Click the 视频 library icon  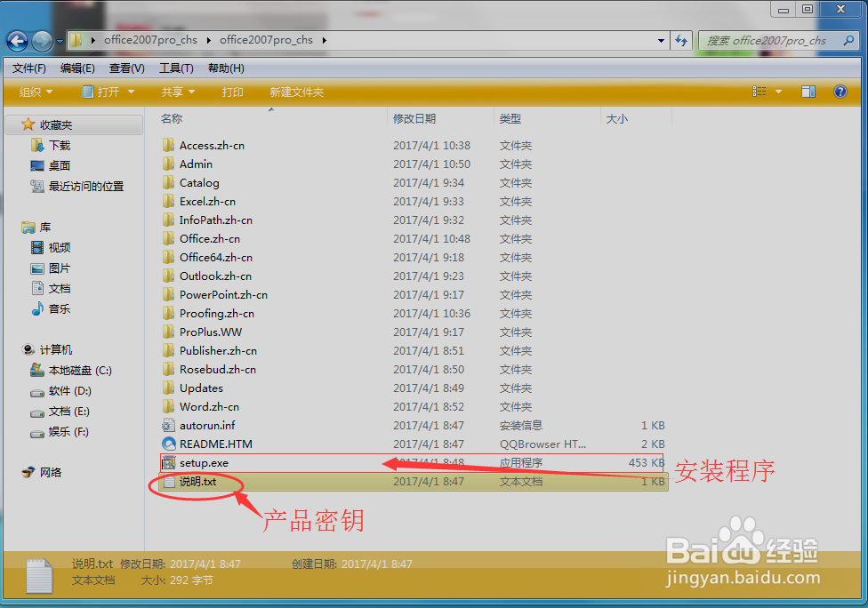tap(37, 247)
